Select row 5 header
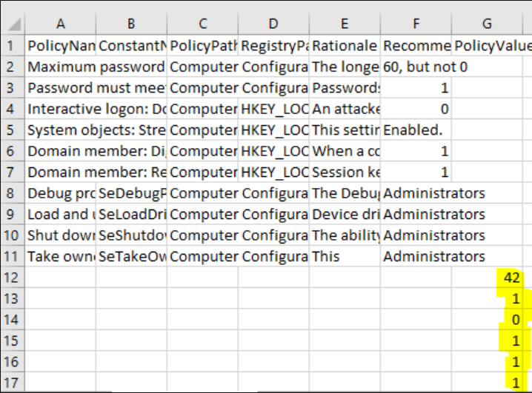The height and width of the screenshot is (393, 532). (x=12, y=130)
